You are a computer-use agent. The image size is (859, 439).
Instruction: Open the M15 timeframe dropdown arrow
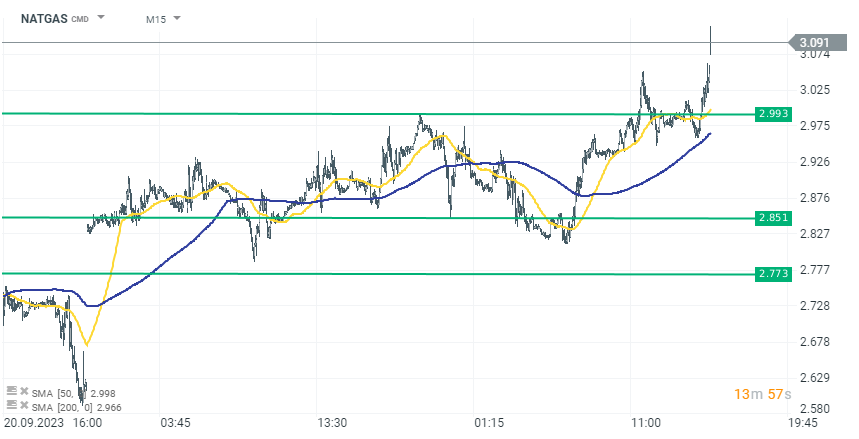point(176,18)
